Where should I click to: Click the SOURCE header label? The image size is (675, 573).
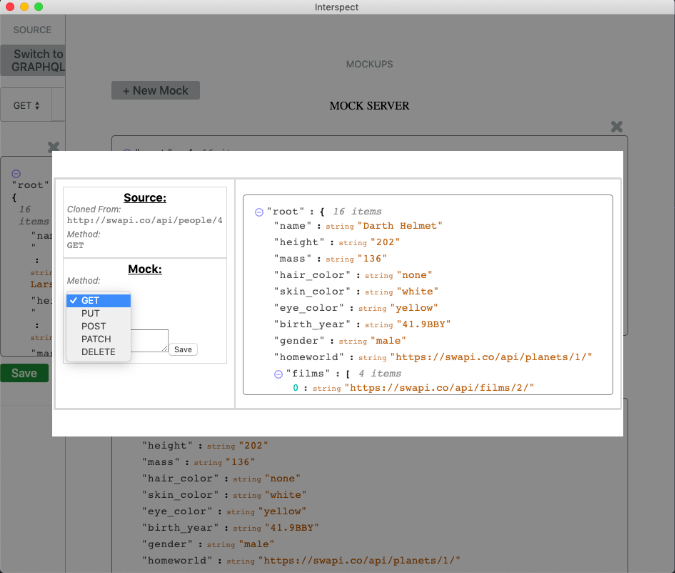coord(32,30)
